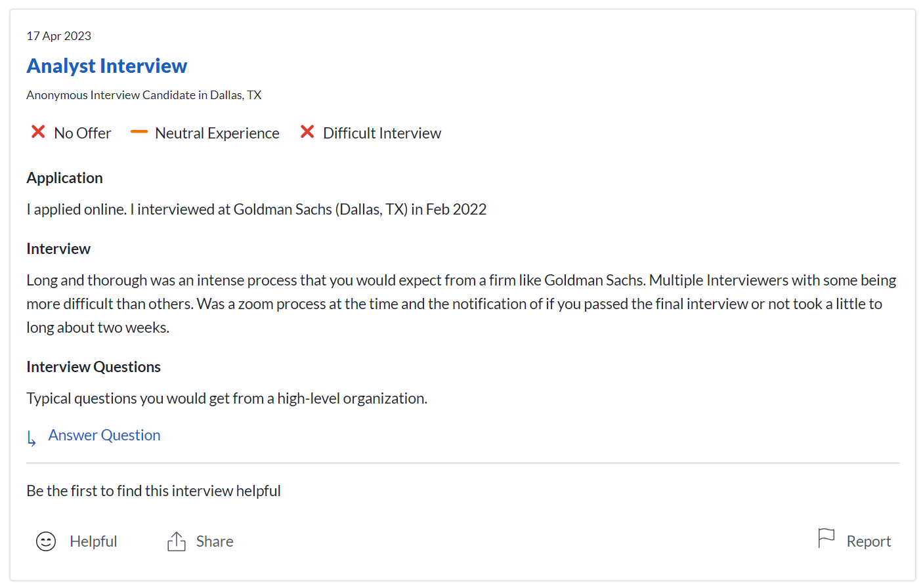The height and width of the screenshot is (588, 923).
Task: Click the Anonymous Interview Candidate byline
Action: 144,95
